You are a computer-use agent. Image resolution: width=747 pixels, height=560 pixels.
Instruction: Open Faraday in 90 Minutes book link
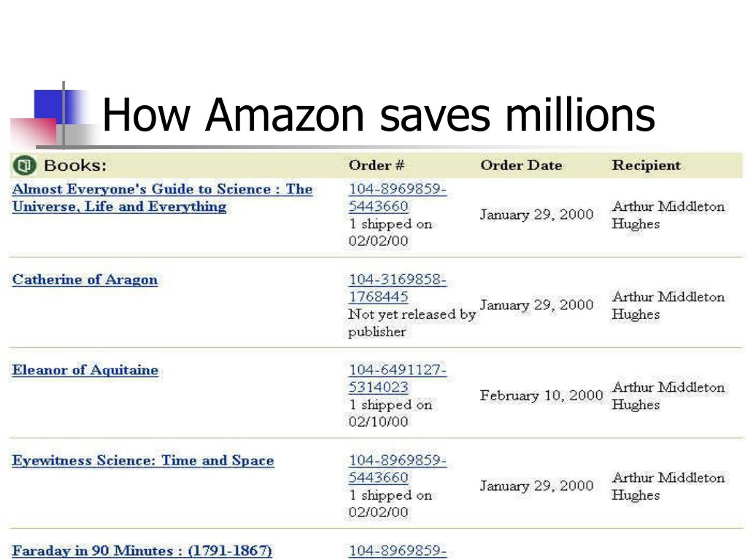(x=142, y=551)
